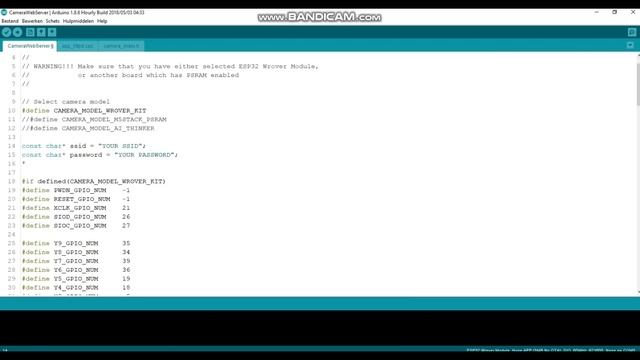Image resolution: width=640 pixels, height=360 pixels.
Task: Click the WARNING comment on line 5
Action: click(170, 66)
